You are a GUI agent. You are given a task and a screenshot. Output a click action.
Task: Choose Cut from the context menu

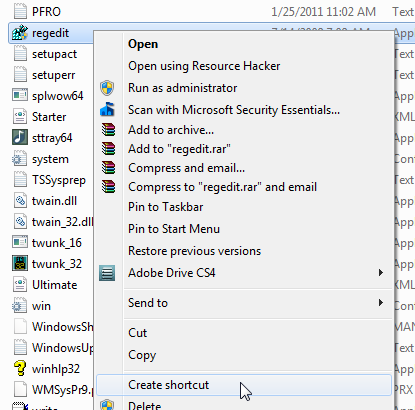[137, 333]
